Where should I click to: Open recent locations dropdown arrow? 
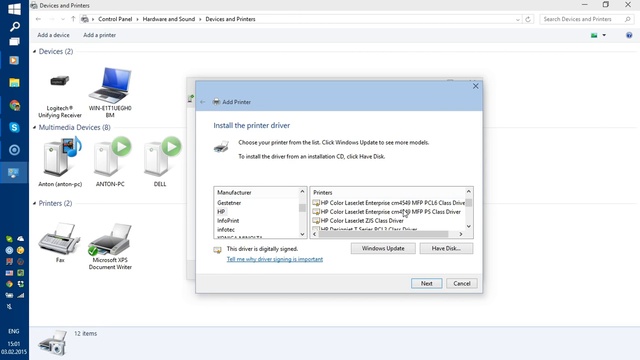pos(63,19)
